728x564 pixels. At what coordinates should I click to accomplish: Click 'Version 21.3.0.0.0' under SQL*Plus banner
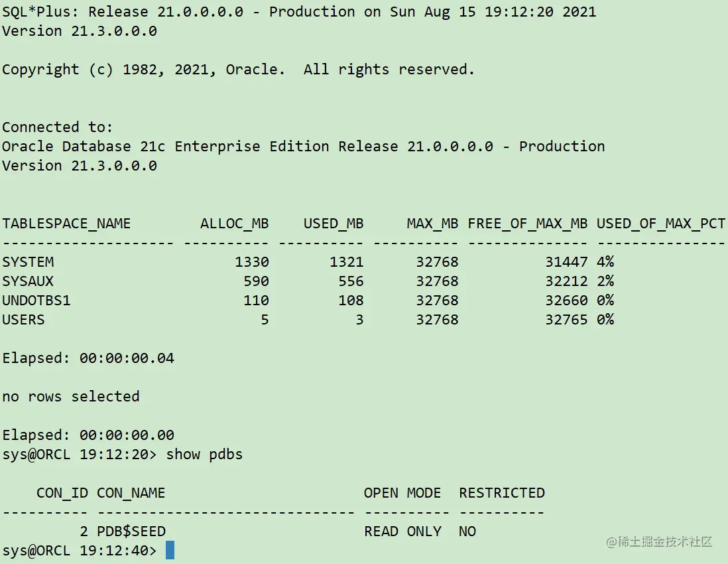[x=80, y=31]
